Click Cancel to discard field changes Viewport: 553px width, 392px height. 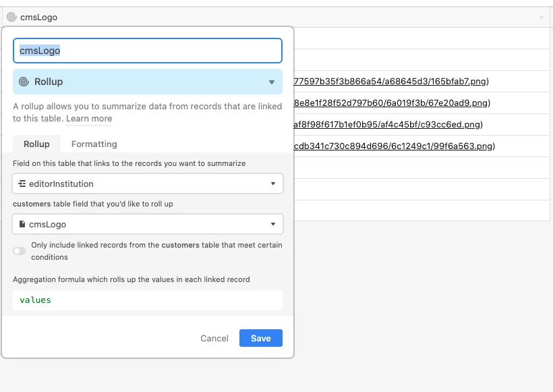coord(214,338)
